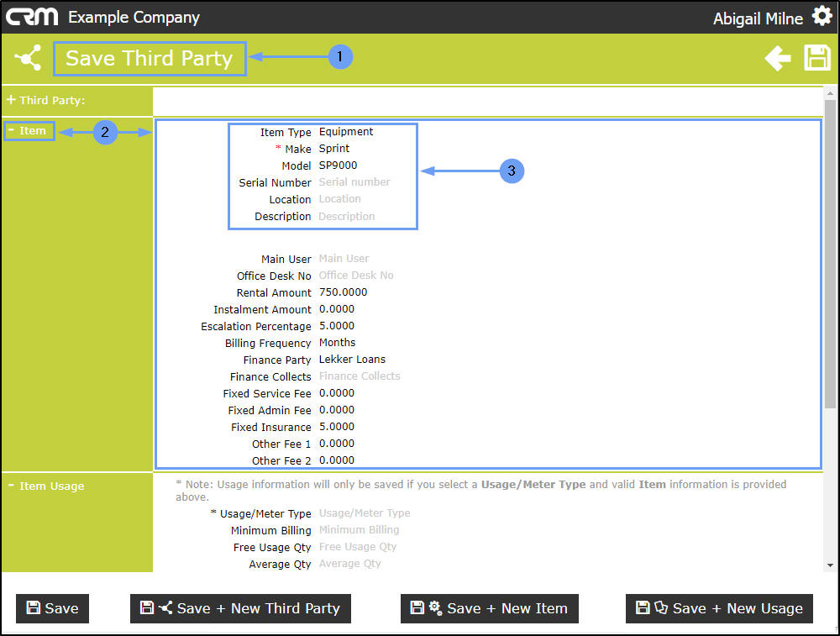840x636 pixels.
Task: Click the Office Desk No field
Action: tap(356, 276)
